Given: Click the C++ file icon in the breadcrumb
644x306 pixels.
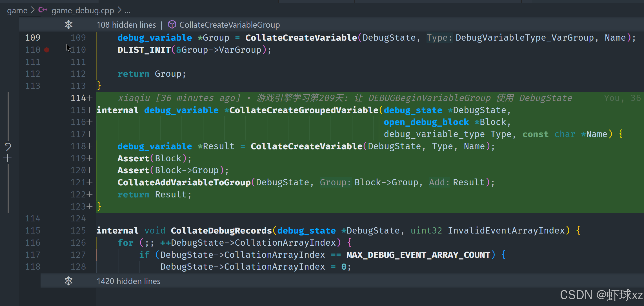Looking at the screenshot, I should pyautogui.click(x=43, y=10).
